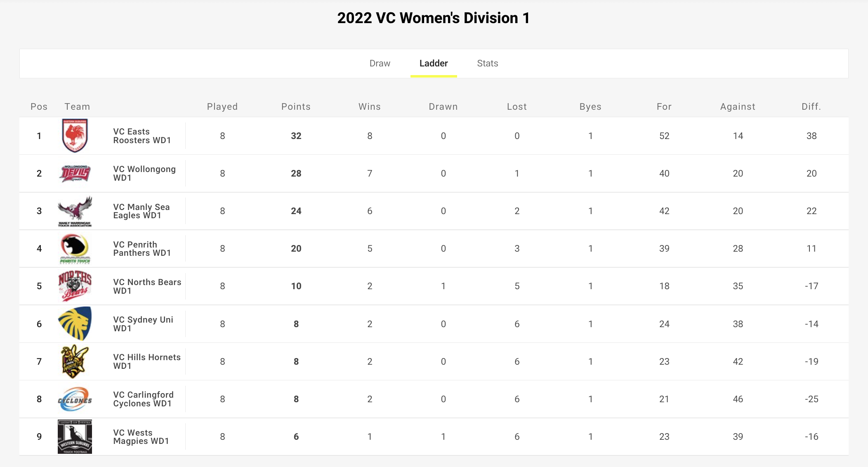Click the Penrith Panthers team logo

pos(75,249)
